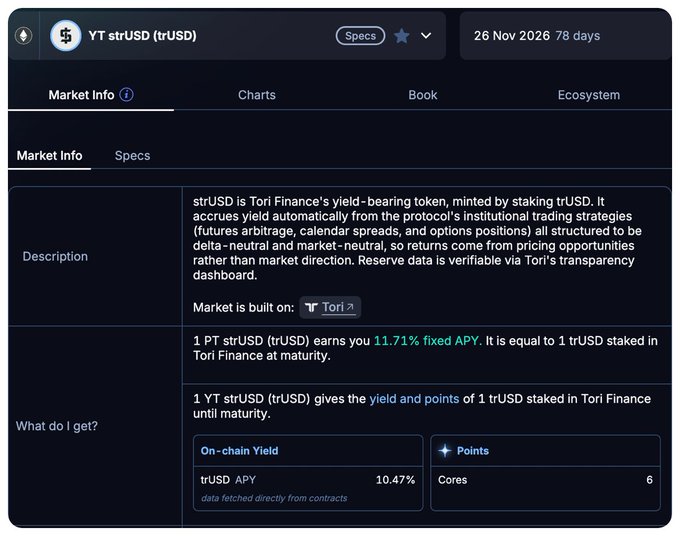The height and width of the screenshot is (536, 680).
Task: Open the Specs pill button
Action: point(360,36)
